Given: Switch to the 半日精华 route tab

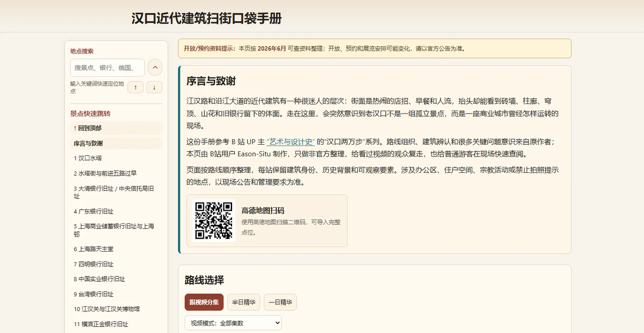Looking at the screenshot, I should (x=244, y=302).
